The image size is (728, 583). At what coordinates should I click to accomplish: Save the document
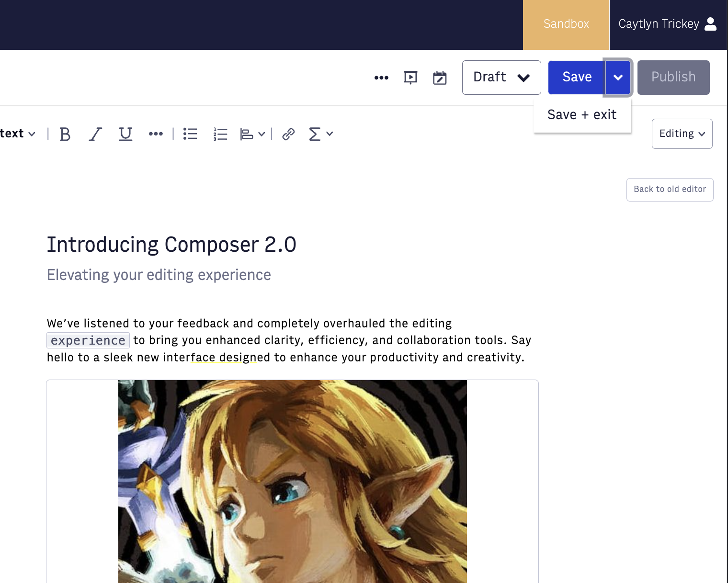point(577,78)
